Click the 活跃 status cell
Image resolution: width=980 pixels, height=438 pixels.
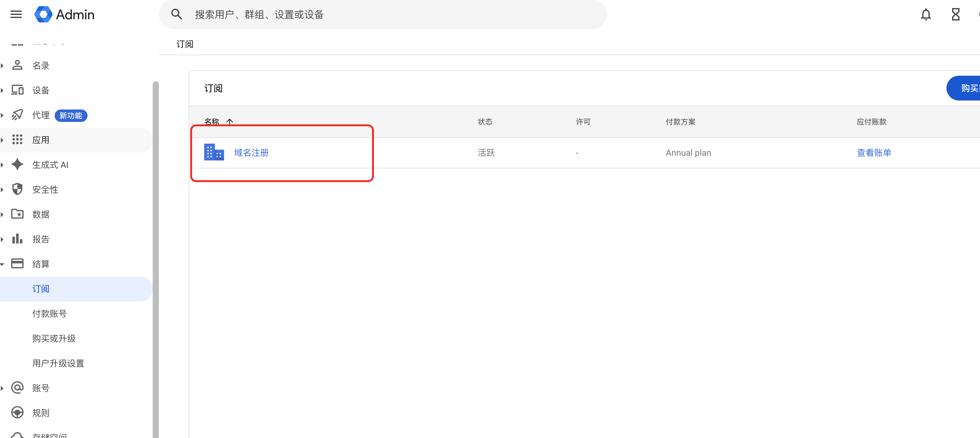coord(486,153)
